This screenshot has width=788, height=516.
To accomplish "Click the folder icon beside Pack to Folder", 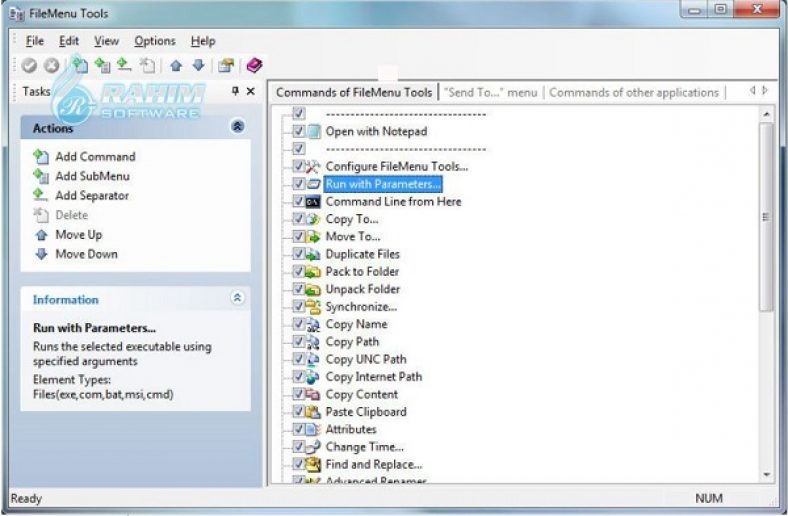I will click(314, 272).
